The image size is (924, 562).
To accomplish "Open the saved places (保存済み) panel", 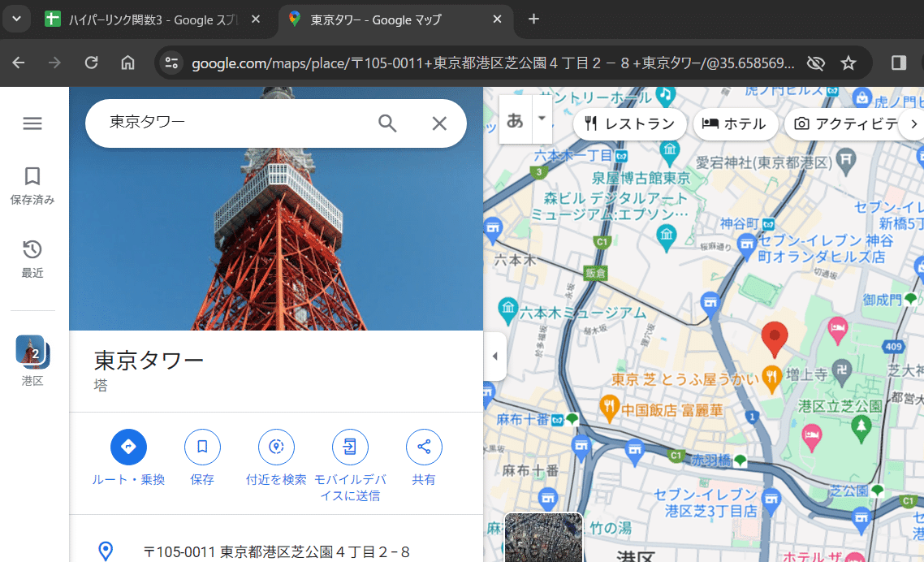I will tap(32, 186).
